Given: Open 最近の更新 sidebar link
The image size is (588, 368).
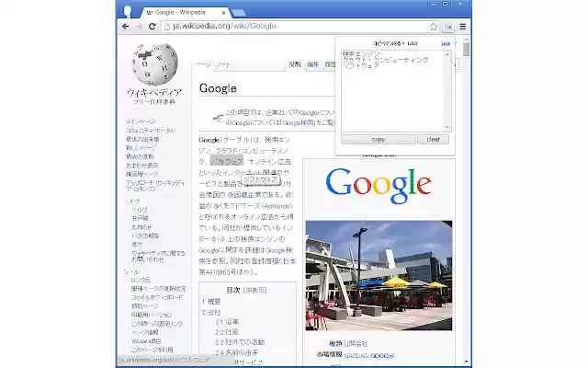Looking at the screenshot, I should click(x=140, y=156).
